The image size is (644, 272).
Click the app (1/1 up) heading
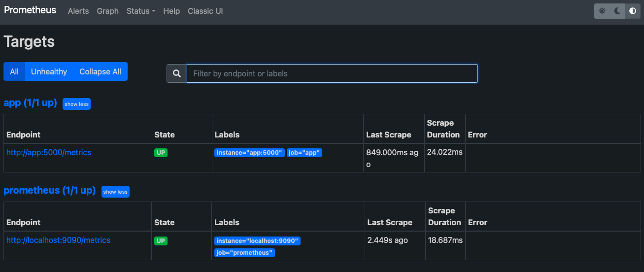pos(30,103)
